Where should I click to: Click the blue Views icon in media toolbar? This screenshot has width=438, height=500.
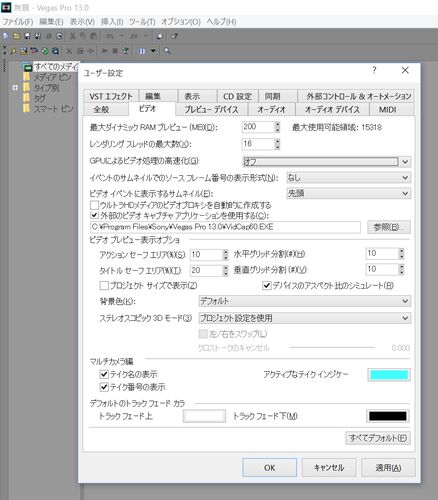[x=141, y=51]
